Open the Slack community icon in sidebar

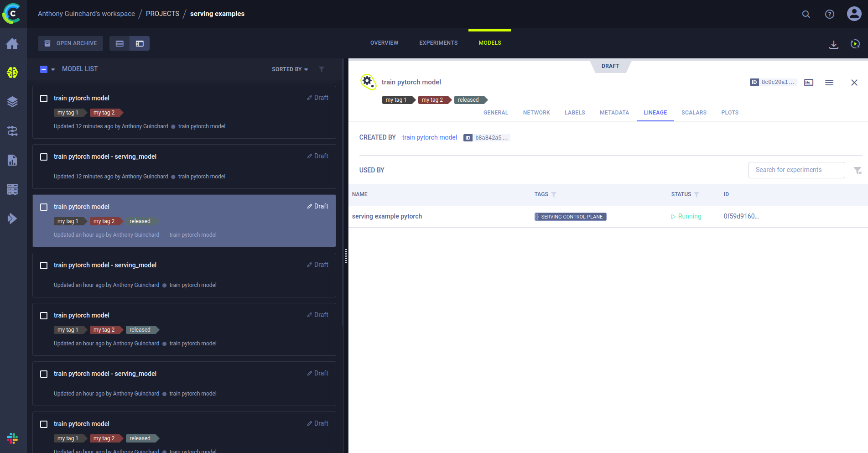click(x=12, y=438)
